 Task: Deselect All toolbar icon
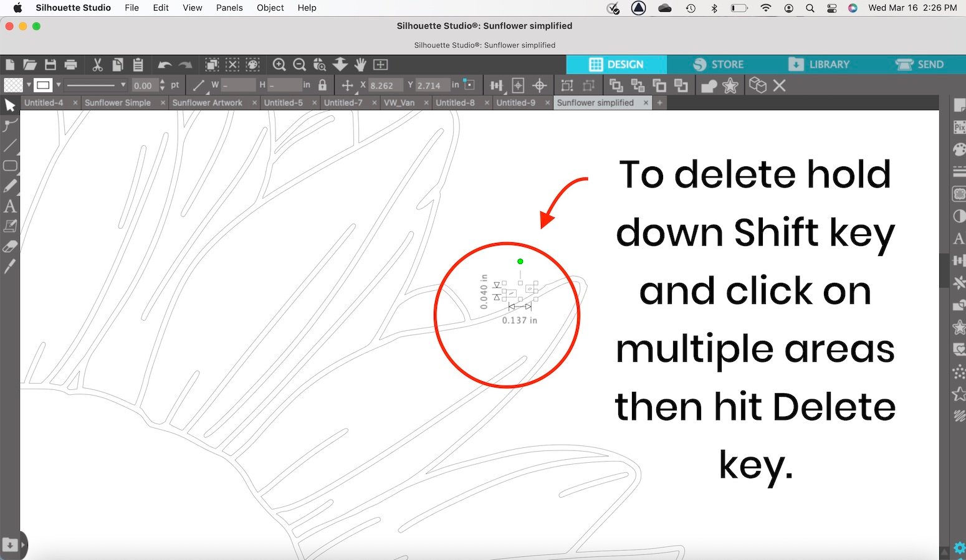click(x=232, y=64)
